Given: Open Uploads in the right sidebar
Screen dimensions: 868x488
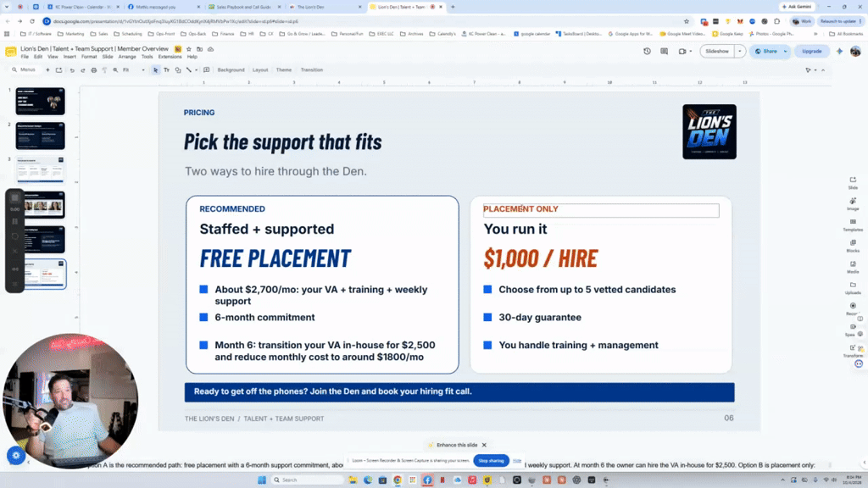Looking at the screenshot, I should pyautogui.click(x=853, y=288).
